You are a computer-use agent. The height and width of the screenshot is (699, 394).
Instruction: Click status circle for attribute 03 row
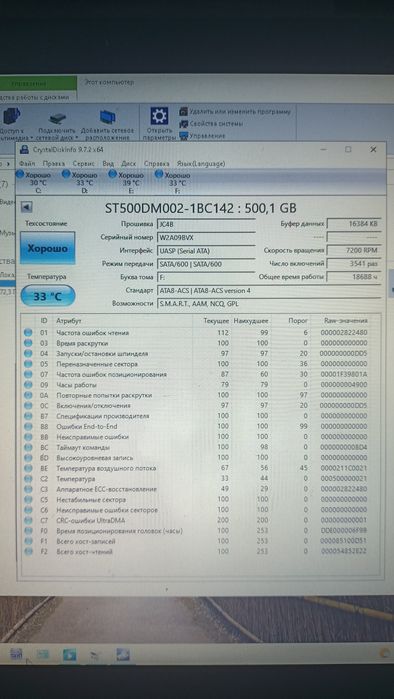(29, 343)
